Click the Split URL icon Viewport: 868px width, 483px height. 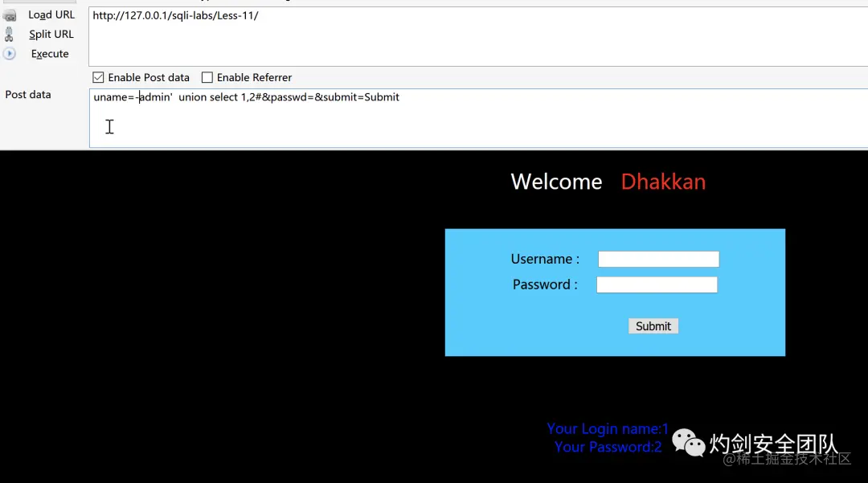tap(9, 35)
